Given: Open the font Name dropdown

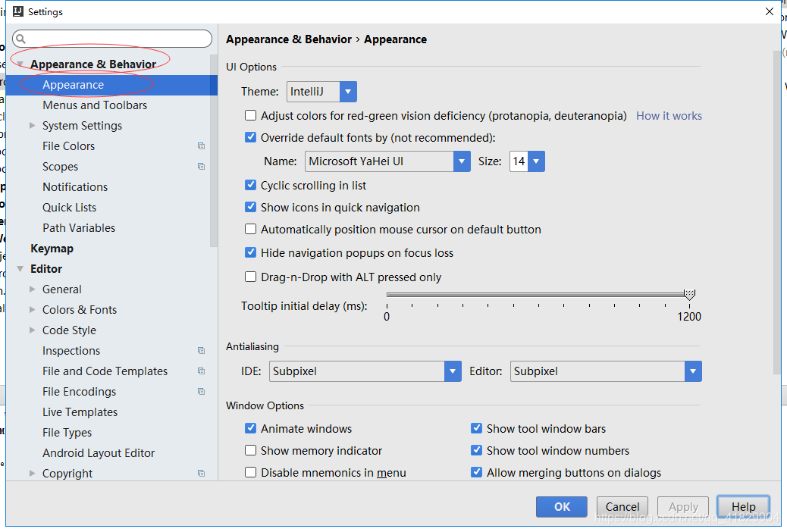Looking at the screenshot, I should point(462,161).
